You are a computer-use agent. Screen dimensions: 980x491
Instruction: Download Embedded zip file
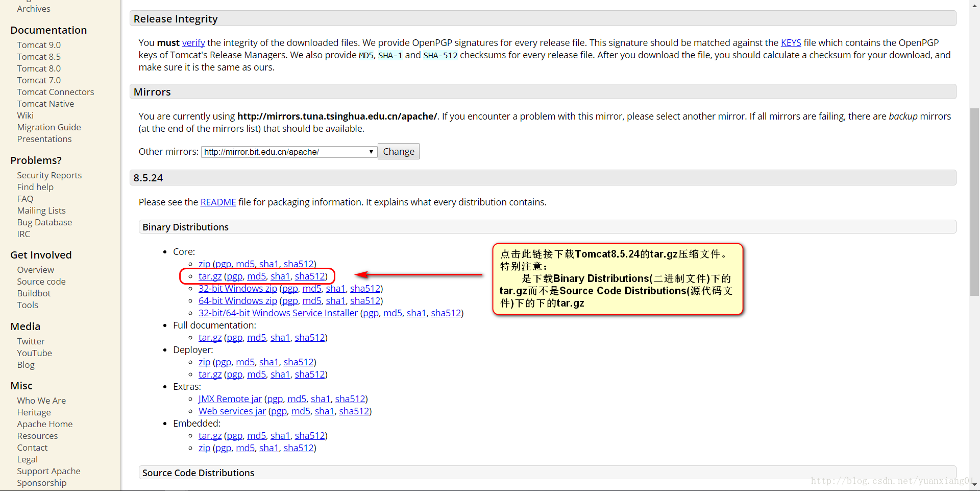pyautogui.click(x=204, y=448)
